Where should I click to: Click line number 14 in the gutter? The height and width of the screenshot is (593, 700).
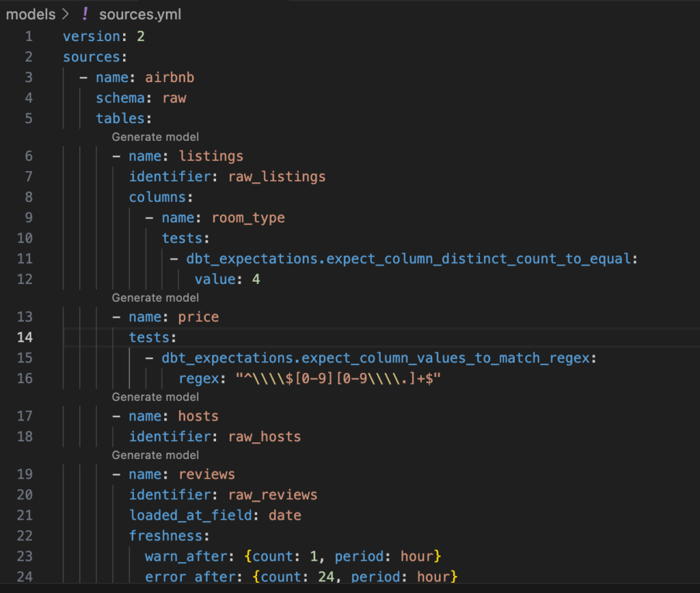pos(25,337)
